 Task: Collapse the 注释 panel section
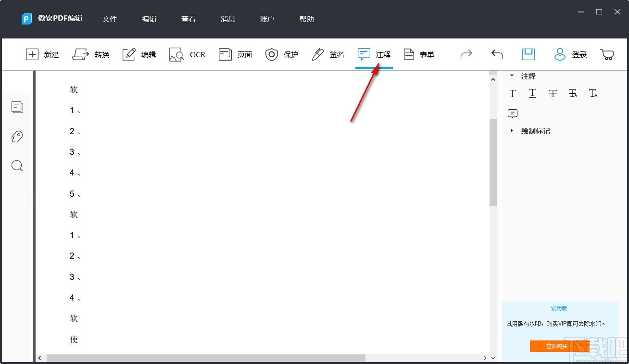[x=512, y=76]
